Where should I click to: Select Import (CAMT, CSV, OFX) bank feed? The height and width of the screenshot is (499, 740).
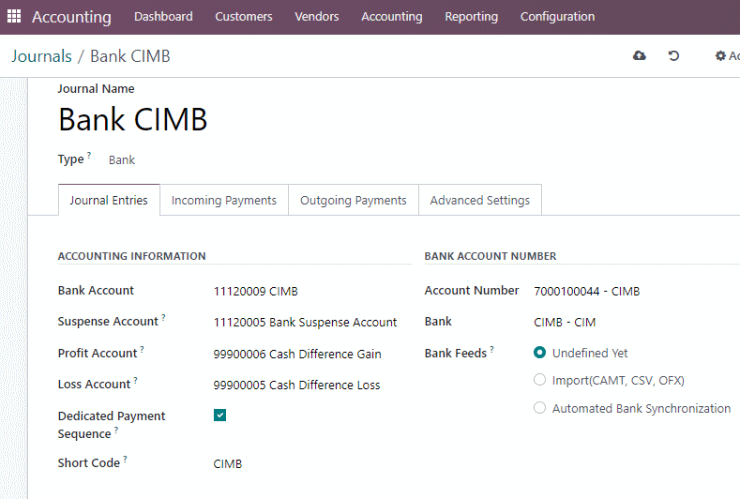539,380
